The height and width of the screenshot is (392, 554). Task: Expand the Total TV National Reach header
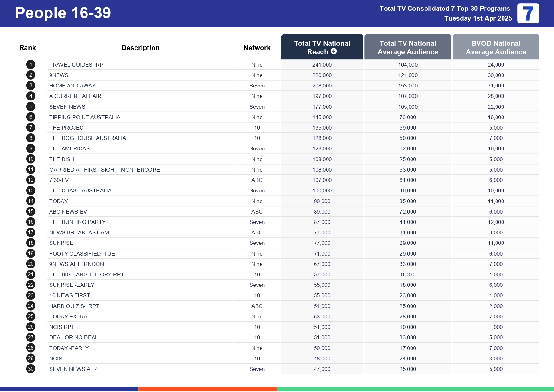322,47
